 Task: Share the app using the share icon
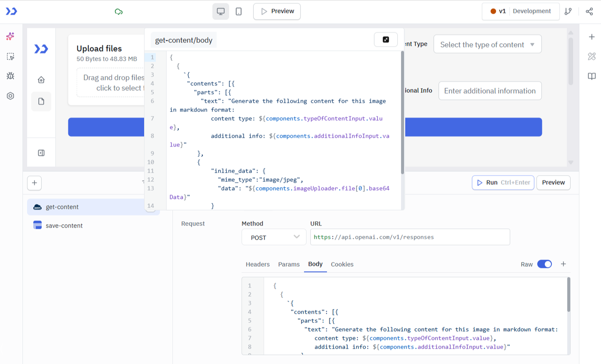[x=590, y=11]
